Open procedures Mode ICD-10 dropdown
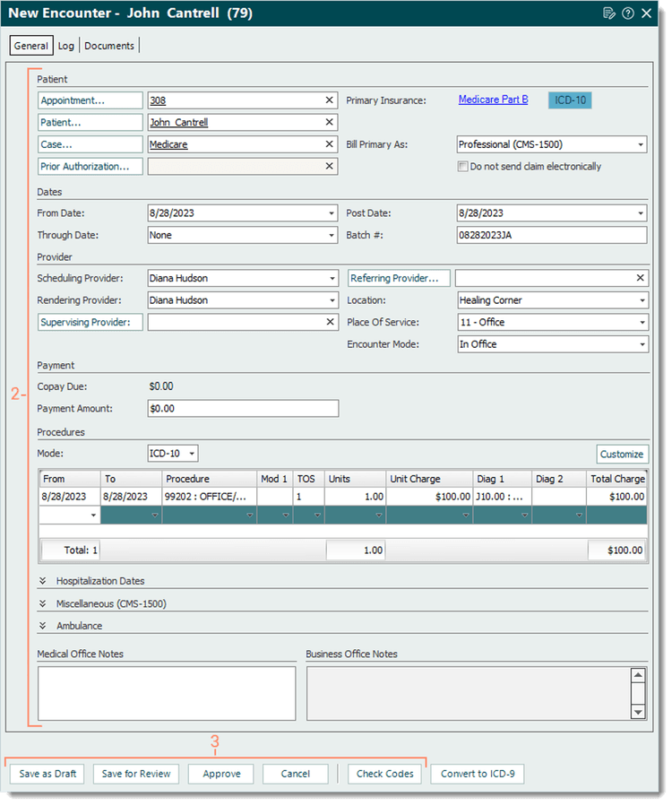The width and height of the screenshot is (672, 806). pos(192,454)
